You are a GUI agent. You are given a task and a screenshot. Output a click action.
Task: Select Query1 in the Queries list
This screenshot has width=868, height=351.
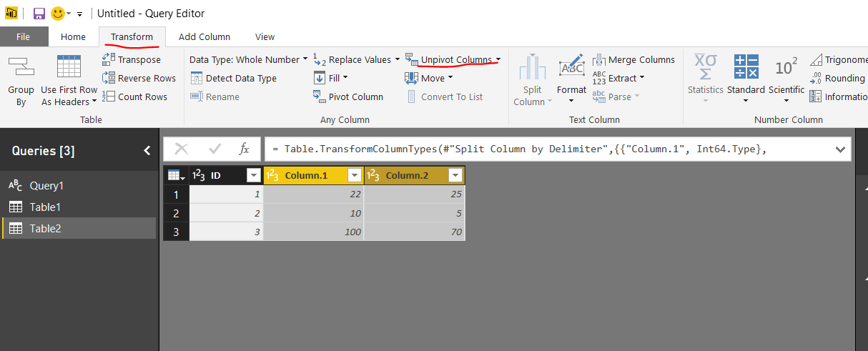click(x=78, y=185)
